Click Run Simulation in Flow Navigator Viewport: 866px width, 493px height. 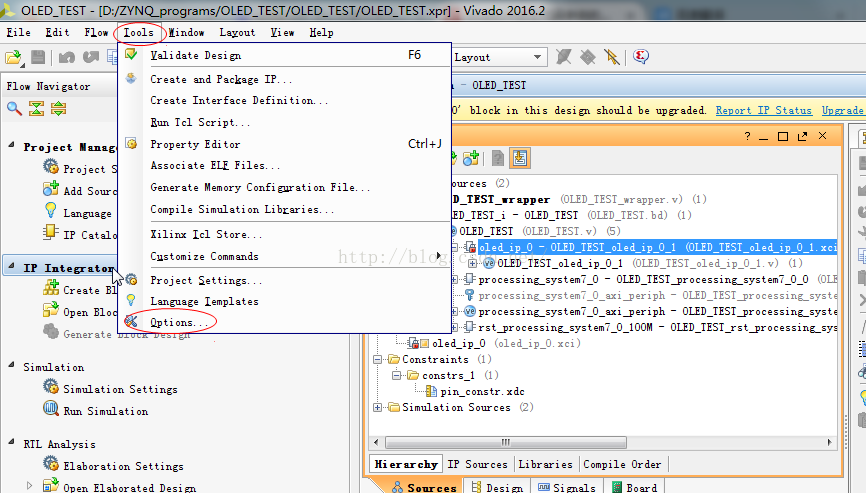(x=105, y=411)
